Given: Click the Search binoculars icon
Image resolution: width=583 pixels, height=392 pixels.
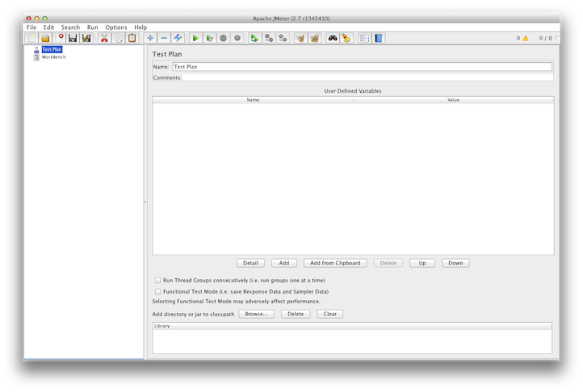Looking at the screenshot, I should 332,38.
